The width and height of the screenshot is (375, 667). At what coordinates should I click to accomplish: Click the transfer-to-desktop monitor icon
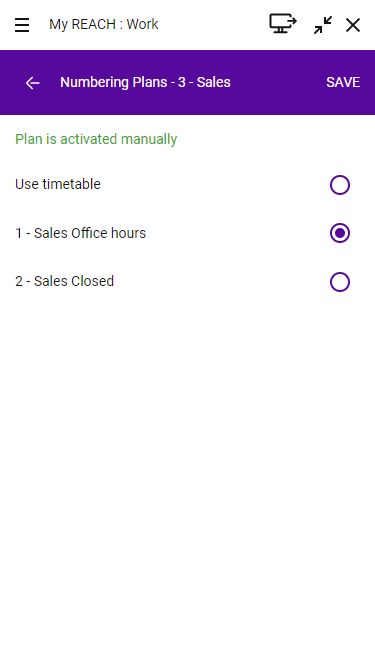tap(283, 23)
